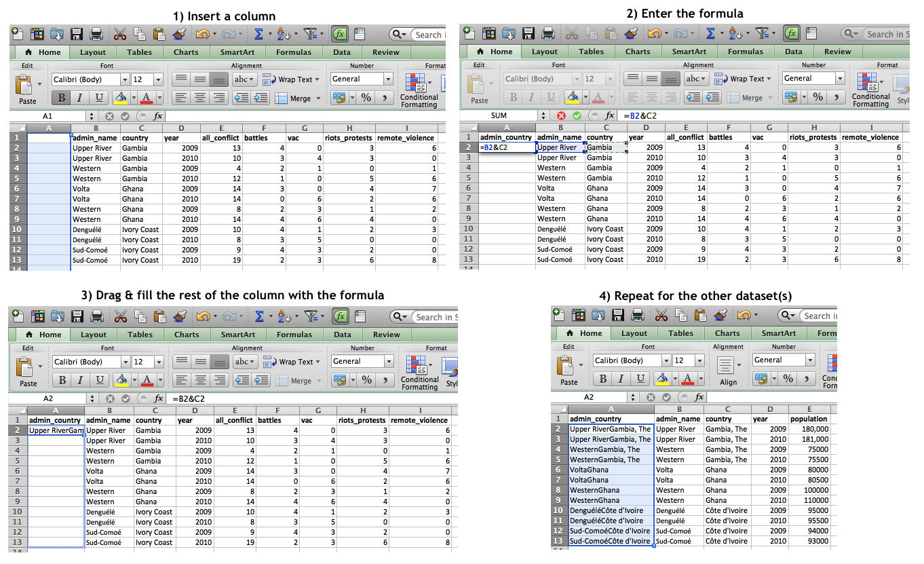Apply red font color in step 1 window
The width and height of the screenshot is (924, 564).
pos(147,98)
